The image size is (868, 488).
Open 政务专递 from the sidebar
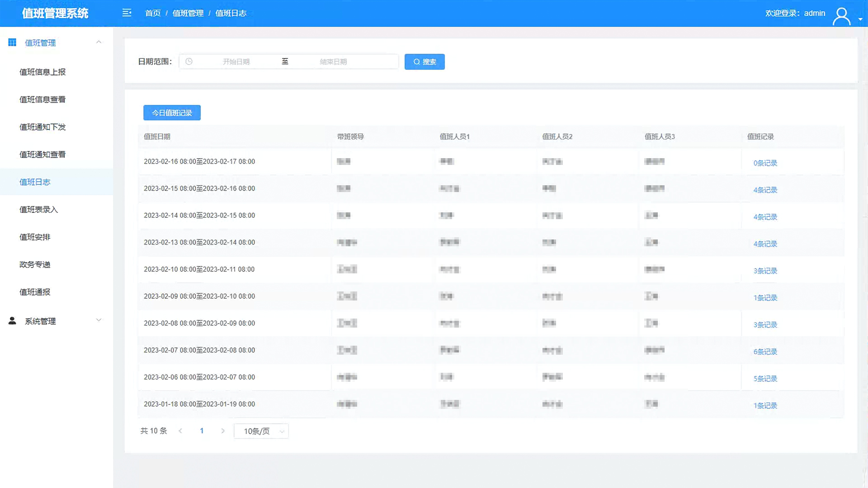[35, 264]
